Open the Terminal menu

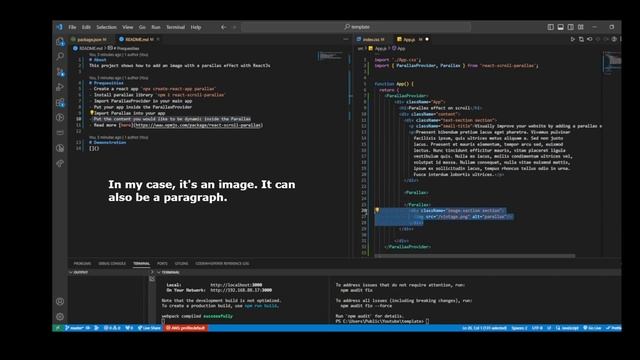tap(175, 27)
